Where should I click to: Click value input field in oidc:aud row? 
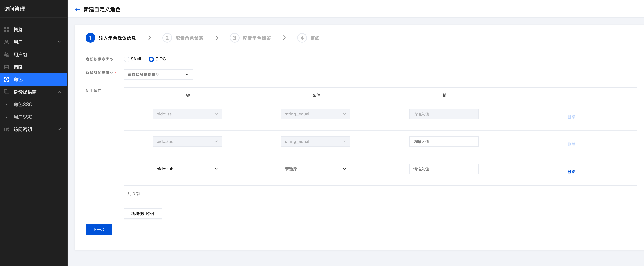coord(444,142)
